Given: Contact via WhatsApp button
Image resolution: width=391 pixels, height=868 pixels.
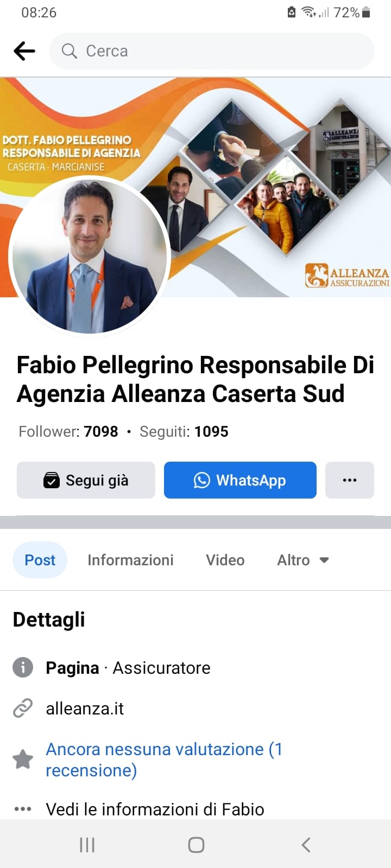Looking at the screenshot, I should tap(240, 480).
